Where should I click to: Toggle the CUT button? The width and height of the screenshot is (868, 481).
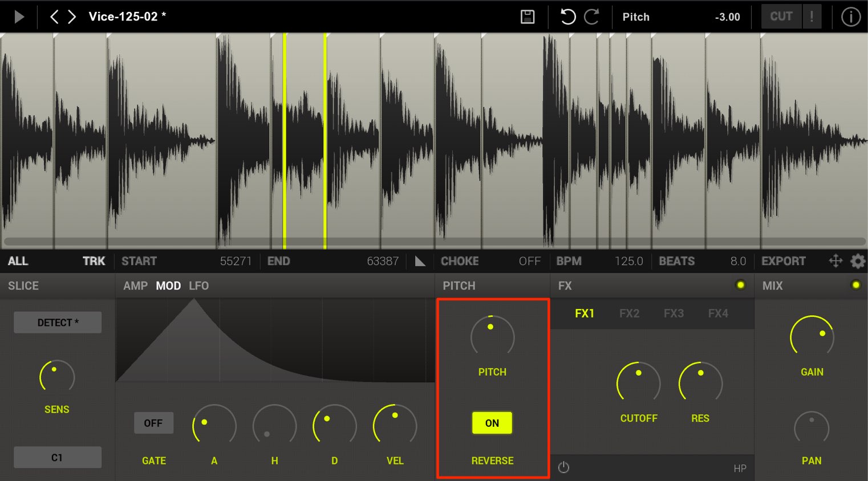click(x=781, y=17)
